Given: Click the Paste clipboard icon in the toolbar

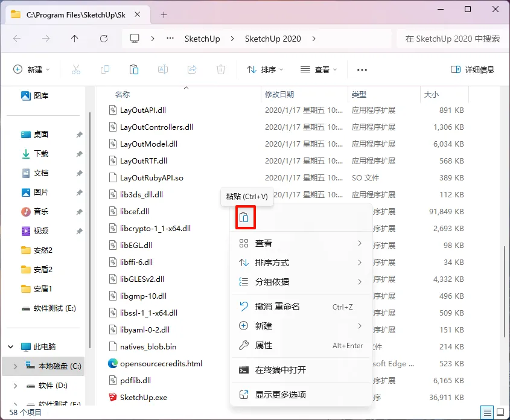Looking at the screenshot, I should point(133,69).
